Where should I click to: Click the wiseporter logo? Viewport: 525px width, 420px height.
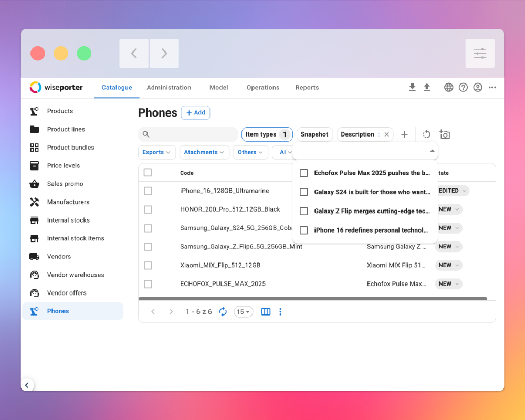[x=56, y=88]
